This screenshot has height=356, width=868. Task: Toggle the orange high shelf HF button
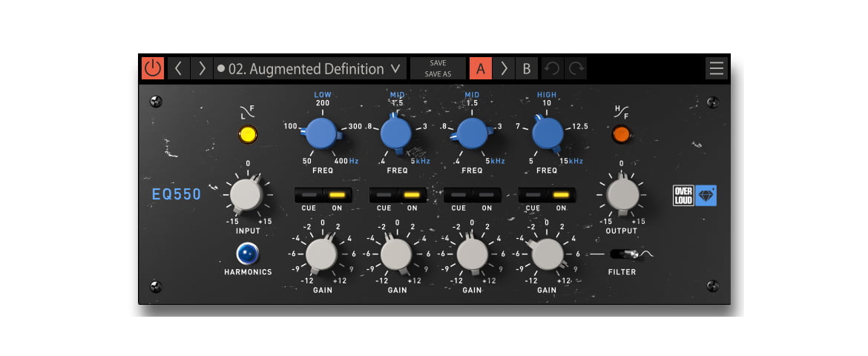[621, 134]
